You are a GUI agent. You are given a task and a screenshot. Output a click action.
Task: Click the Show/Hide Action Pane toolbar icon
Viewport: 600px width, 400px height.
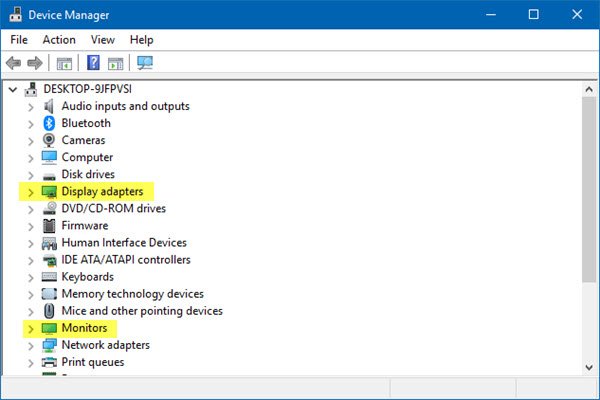tap(115, 63)
